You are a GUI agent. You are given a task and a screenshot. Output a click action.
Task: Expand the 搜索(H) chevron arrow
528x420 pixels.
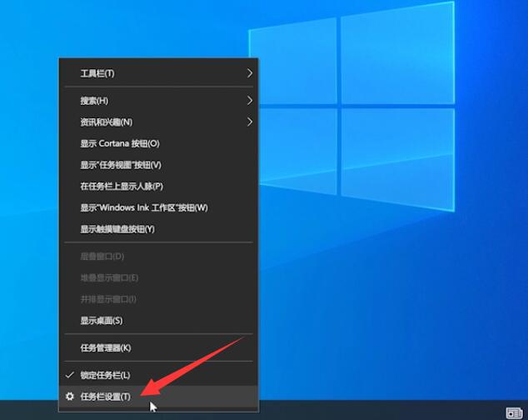click(x=250, y=101)
